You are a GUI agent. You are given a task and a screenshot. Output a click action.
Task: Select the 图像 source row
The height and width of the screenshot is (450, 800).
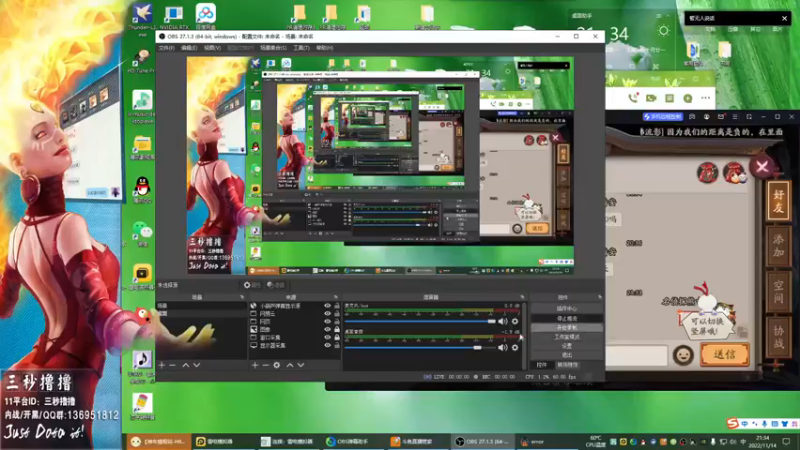pyautogui.click(x=294, y=330)
